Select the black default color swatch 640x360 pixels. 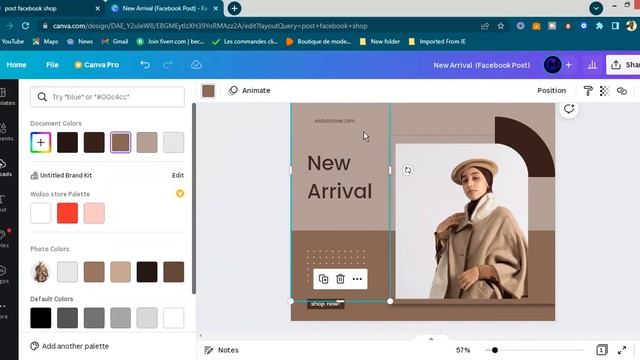[x=41, y=318]
